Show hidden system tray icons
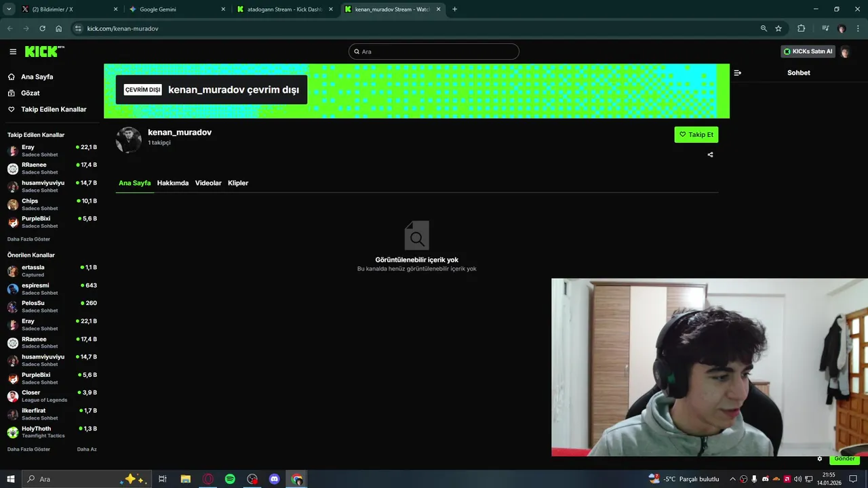Image resolution: width=868 pixels, height=488 pixels. (x=732, y=479)
